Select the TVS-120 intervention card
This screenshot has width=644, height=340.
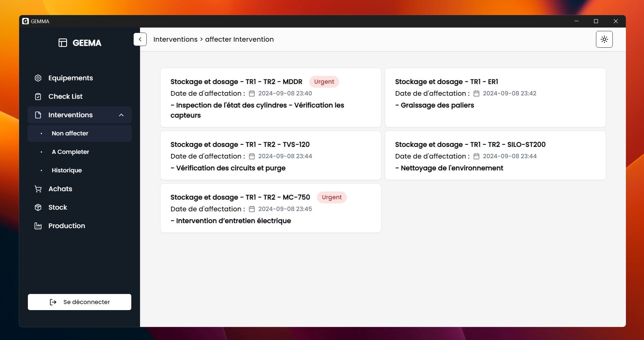[270, 155]
